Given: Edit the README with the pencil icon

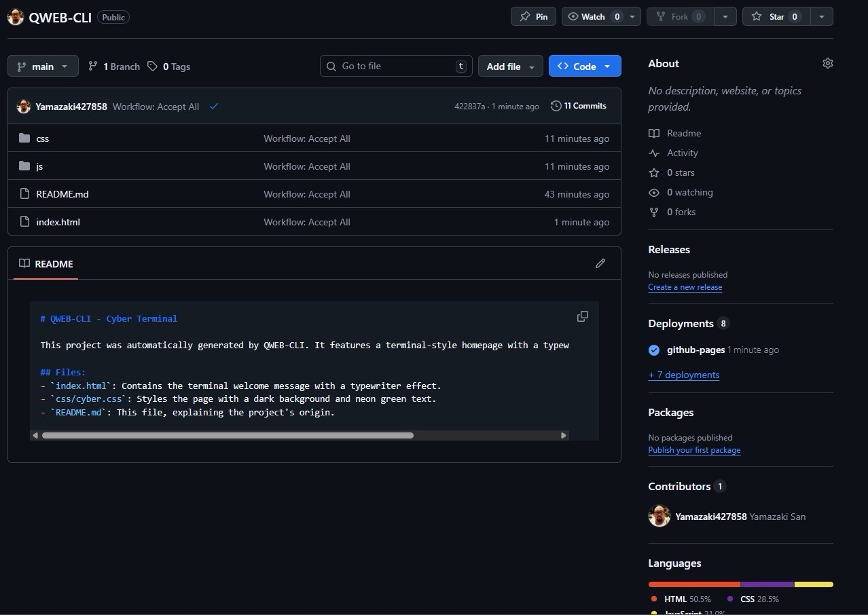Looking at the screenshot, I should click(600, 263).
